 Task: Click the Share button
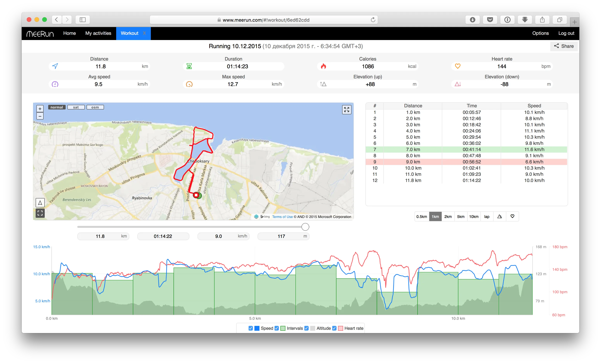pos(564,46)
